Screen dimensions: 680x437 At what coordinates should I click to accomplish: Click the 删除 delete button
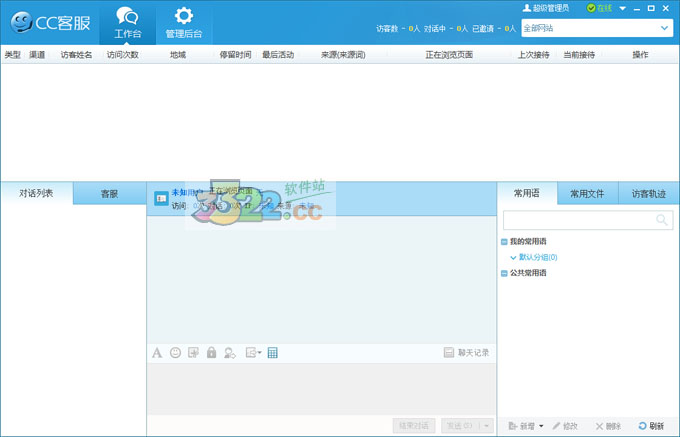point(608,426)
